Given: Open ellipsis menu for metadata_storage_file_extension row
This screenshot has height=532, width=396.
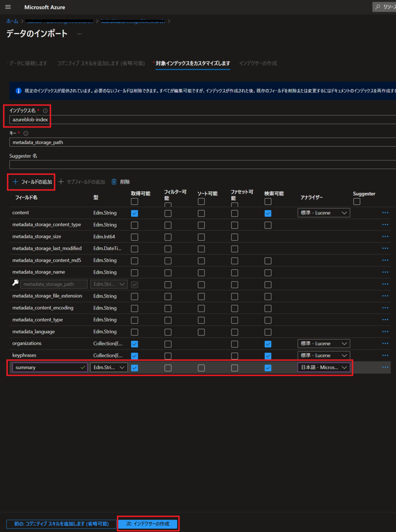Looking at the screenshot, I should pyautogui.click(x=385, y=296).
